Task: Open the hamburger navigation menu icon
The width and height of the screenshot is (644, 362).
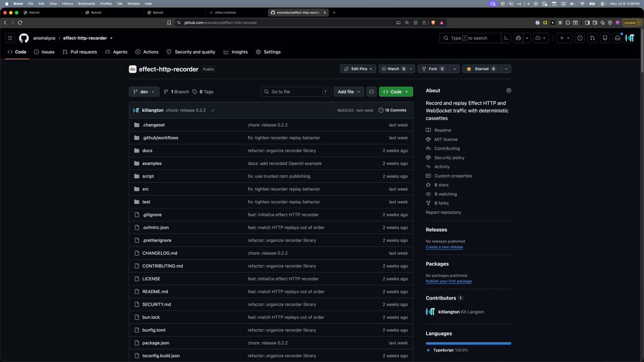Action: [x=10, y=38]
